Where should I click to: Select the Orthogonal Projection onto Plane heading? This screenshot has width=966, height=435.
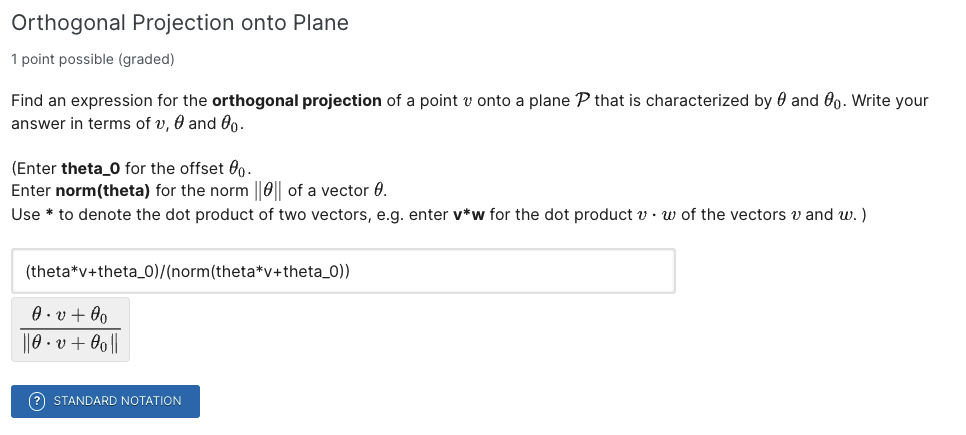point(180,23)
